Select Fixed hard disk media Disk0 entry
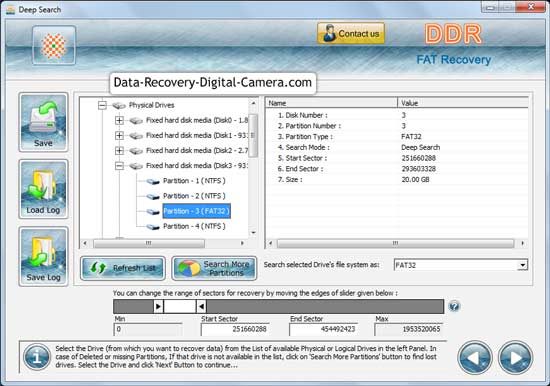 (x=197, y=120)
